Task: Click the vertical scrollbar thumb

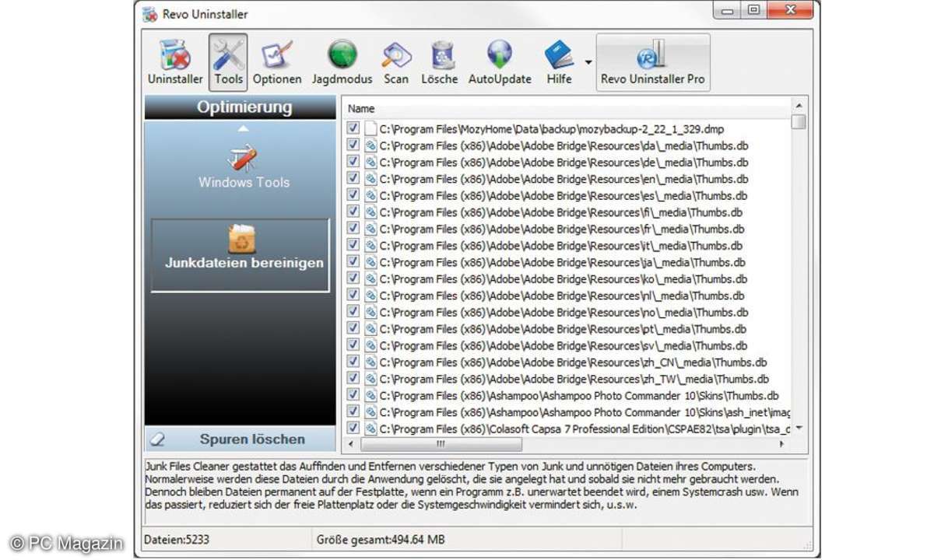Action: [x=799, y=122]
